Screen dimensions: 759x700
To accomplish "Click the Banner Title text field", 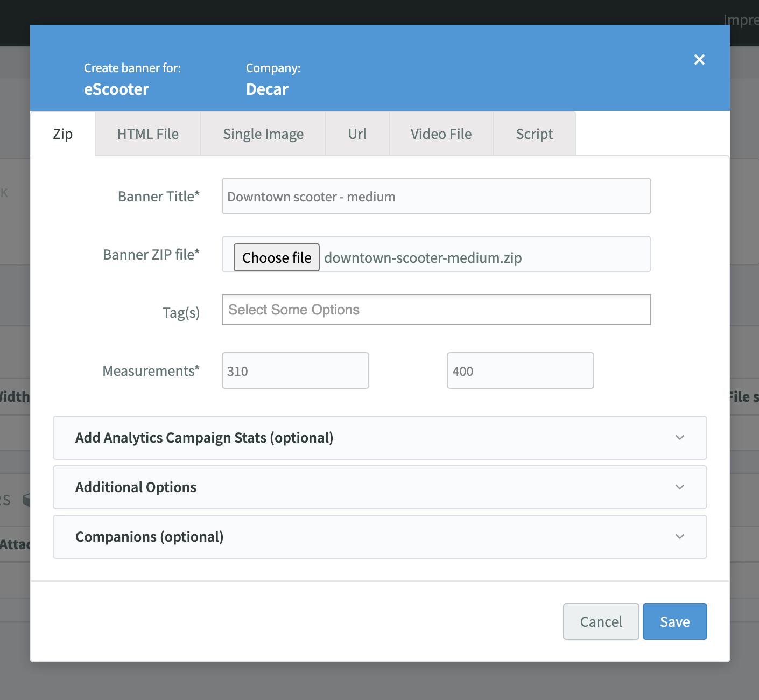I will click(x=436, y=197).
